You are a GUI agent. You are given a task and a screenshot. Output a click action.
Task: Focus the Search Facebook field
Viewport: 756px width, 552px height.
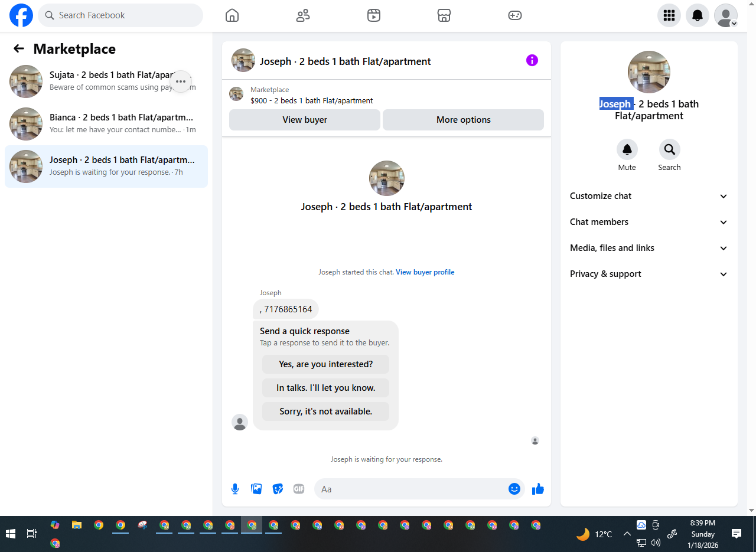coord(120,15)
